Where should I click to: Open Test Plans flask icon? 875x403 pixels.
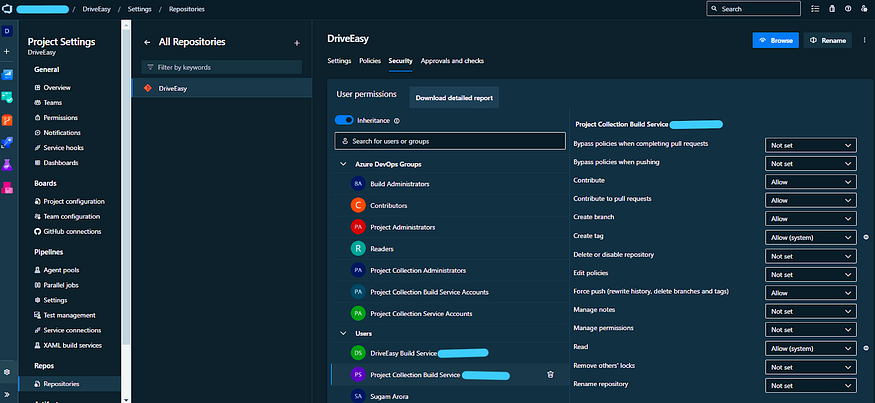(7, 165)
